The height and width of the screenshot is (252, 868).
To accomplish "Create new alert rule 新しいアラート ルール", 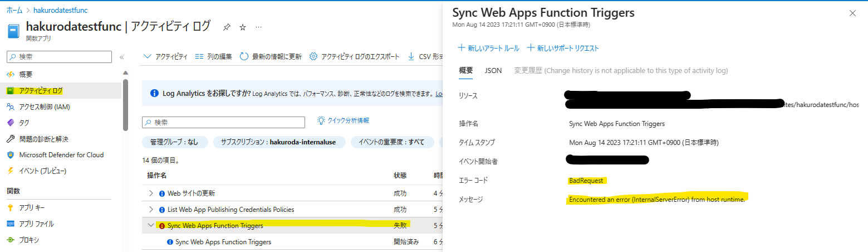I will (488, 49).
